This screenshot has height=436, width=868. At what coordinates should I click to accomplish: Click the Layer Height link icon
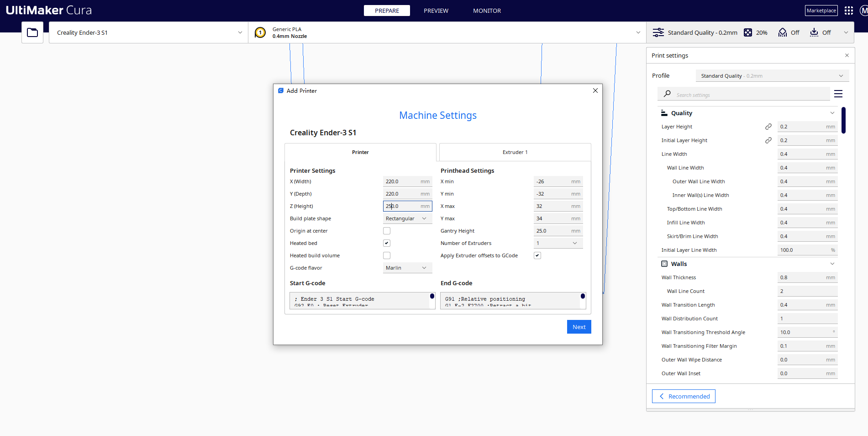click(768, 127)
